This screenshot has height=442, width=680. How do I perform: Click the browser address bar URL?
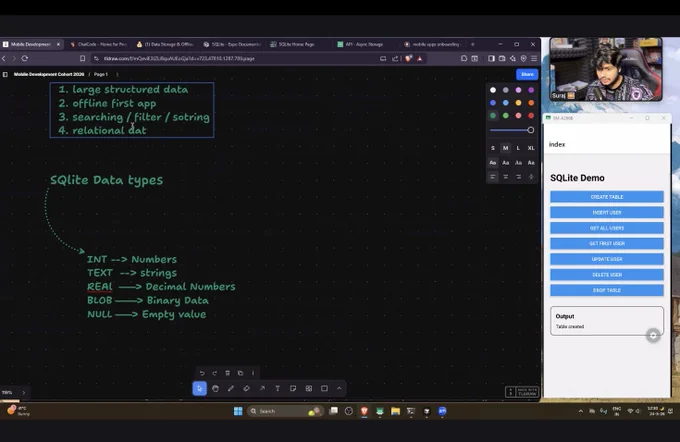(179, 58)
